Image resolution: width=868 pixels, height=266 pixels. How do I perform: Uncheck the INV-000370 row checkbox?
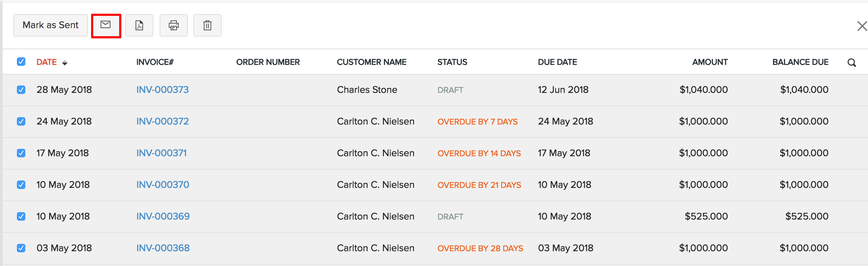coord(21,185)
